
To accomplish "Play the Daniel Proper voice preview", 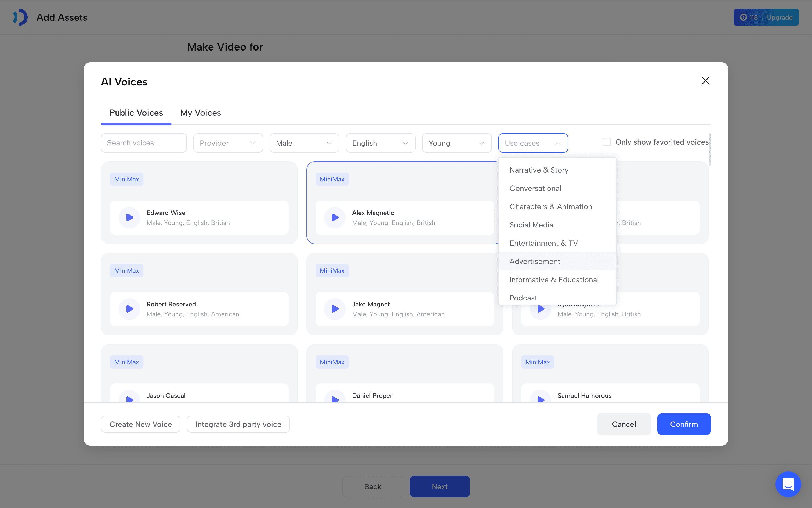I will pos(335,396).
